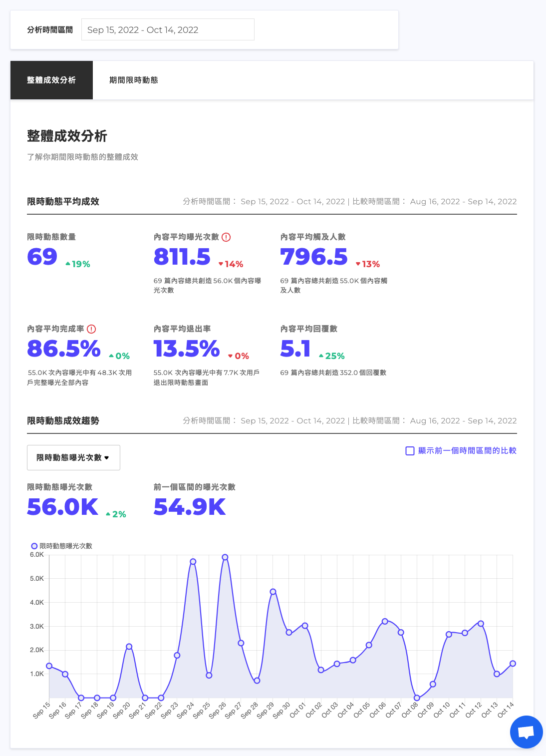The height and width of the screenshot is (756, 546).
Task: Enable 顯示前一個時間區間的比較 checkbox
Action: tap(410, 451)
